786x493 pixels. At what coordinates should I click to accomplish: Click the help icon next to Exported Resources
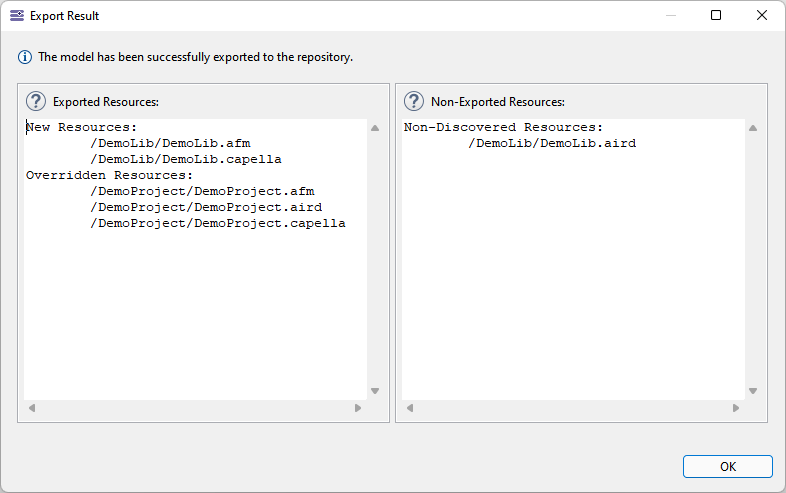pos(36,101)
